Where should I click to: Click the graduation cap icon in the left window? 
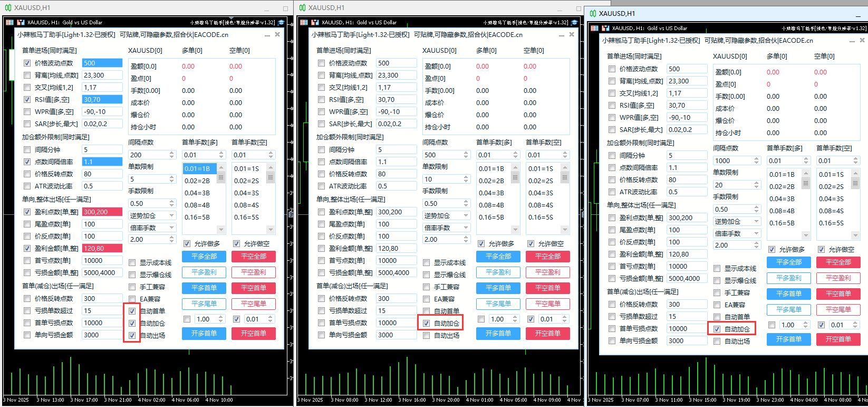tap(281, 23)
